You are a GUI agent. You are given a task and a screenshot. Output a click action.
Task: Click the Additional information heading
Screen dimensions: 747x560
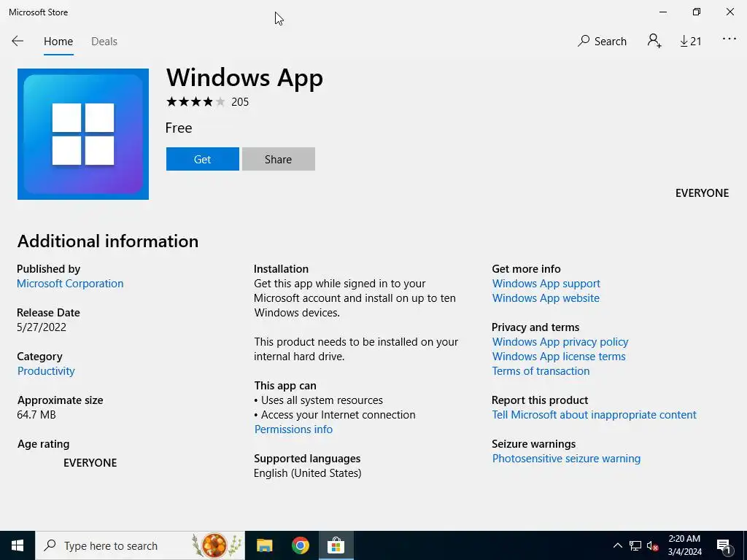pyautogui.click(x=108, y=241)
